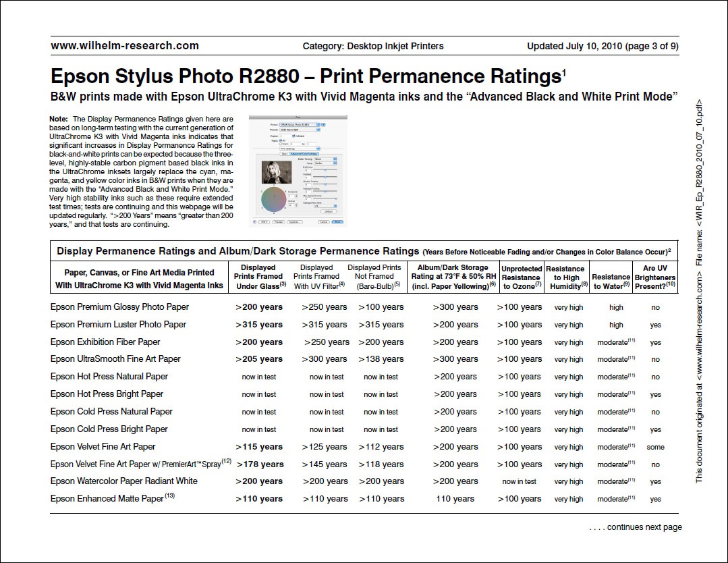Click the ">138 years" bare-bulb value
Viewport: 728px width, 563px height.
coord(381,359)
